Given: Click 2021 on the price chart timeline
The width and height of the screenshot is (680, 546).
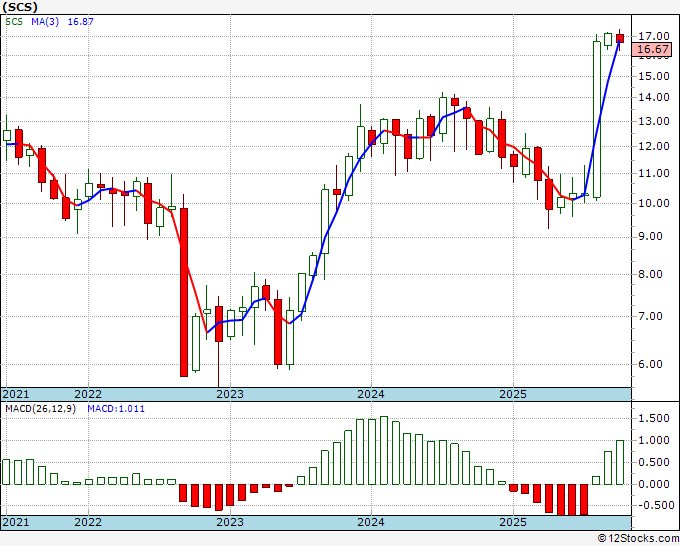Looking at the screenshot, I should tap(16, 394).
